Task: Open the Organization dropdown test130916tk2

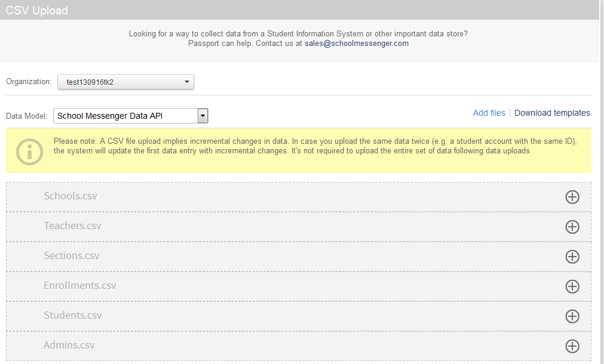Action: point(125,82)
